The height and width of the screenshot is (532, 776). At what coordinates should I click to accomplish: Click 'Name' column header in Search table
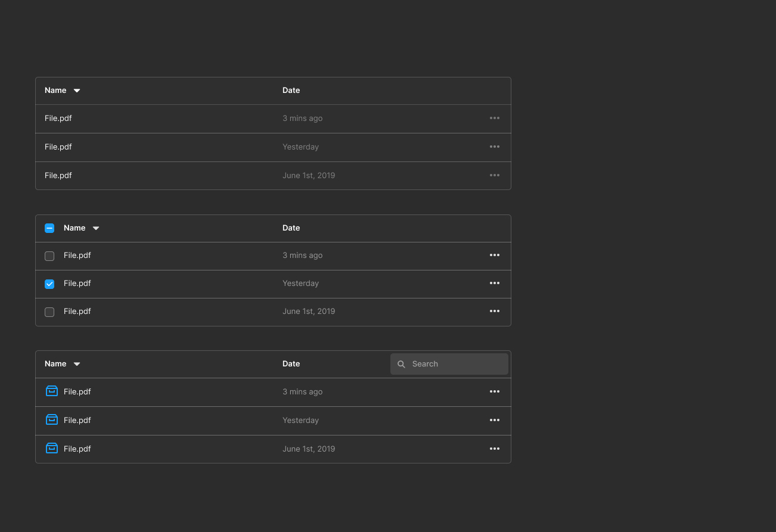(55, 364)
